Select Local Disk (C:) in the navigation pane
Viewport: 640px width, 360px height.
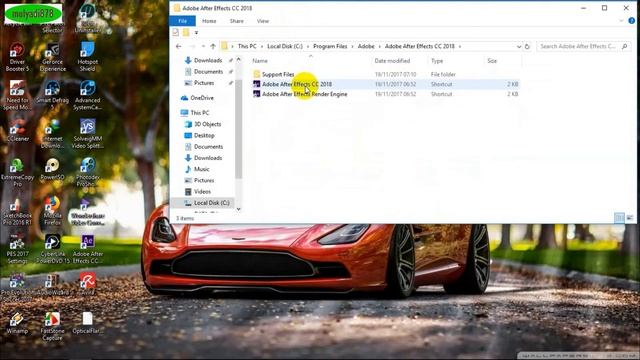coord(211,203)
